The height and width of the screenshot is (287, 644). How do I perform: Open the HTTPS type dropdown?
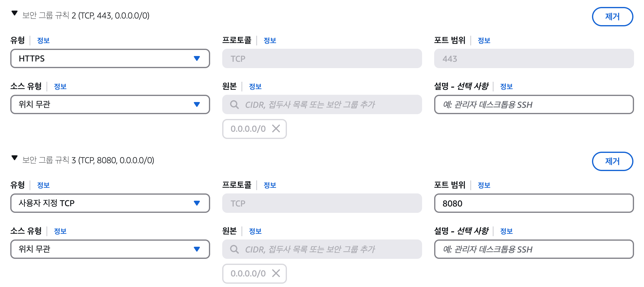point(110,58)
